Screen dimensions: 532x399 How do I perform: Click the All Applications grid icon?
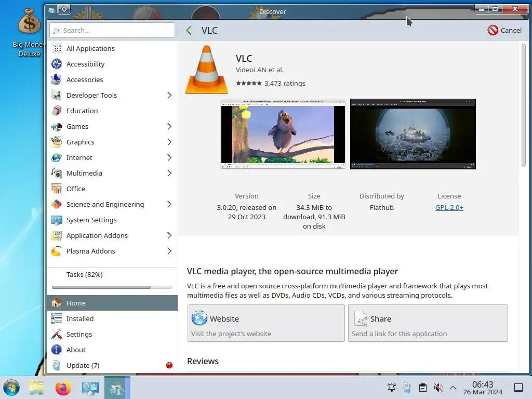coord(57,48)
